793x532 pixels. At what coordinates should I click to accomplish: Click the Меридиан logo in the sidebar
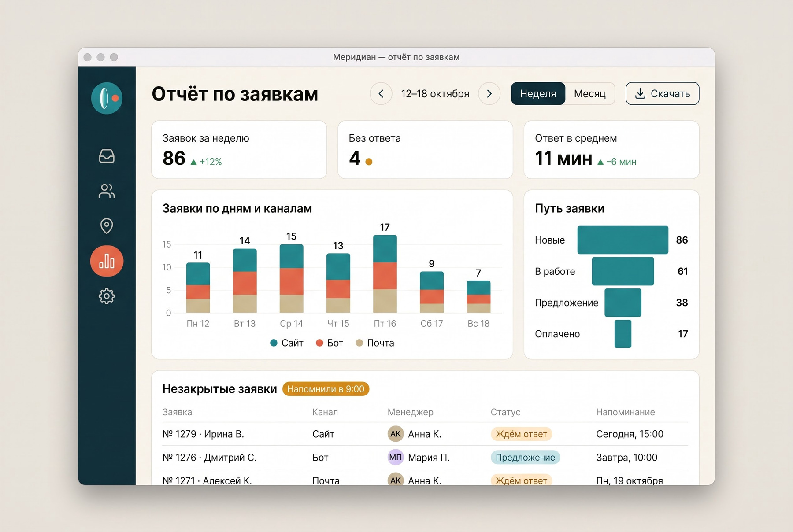pyautogui.click(x=107, y=98)
